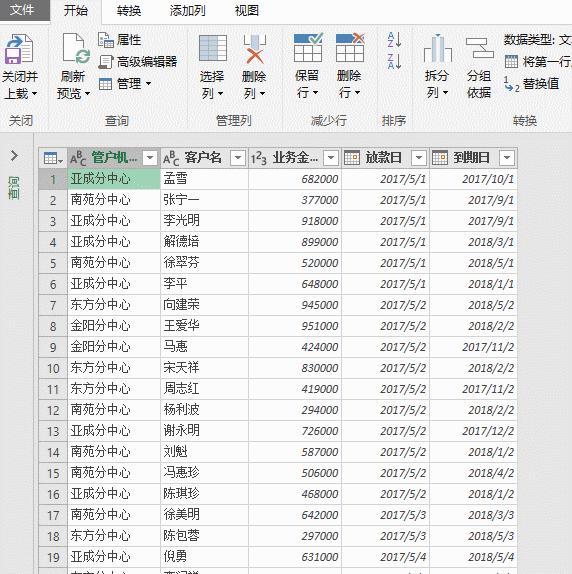Click amount cell 945000

pos(295,305)
